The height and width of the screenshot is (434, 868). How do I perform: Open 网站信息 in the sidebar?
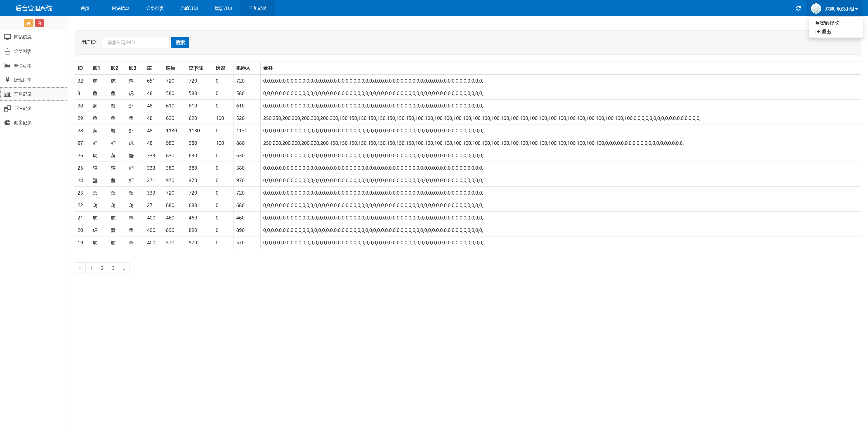[x=23, y=37]
